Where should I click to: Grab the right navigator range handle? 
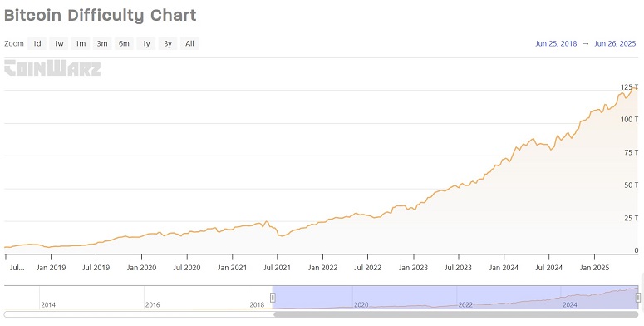coord(638,297)
